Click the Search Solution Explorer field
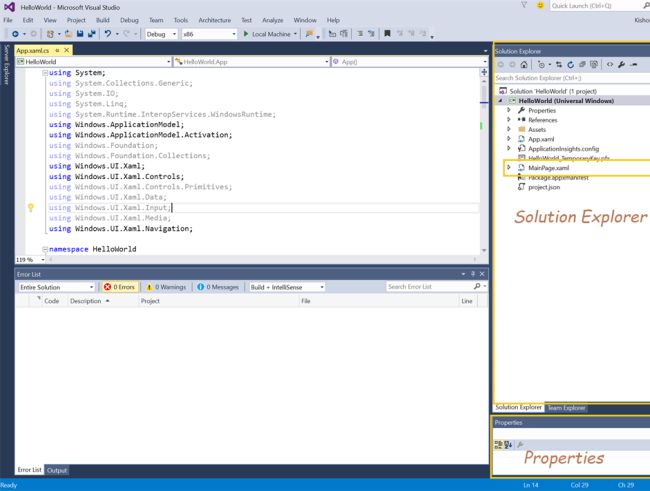 [x=572, y=78]
